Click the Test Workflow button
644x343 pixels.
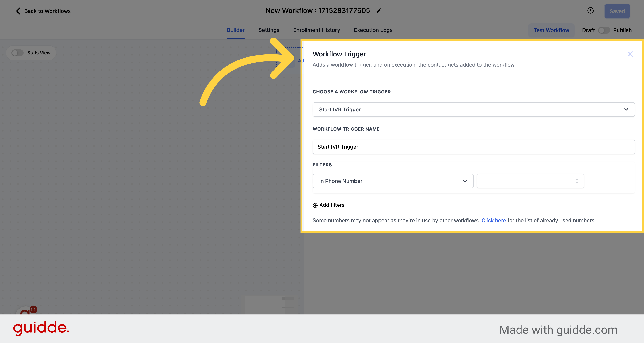tap(551, 30)
